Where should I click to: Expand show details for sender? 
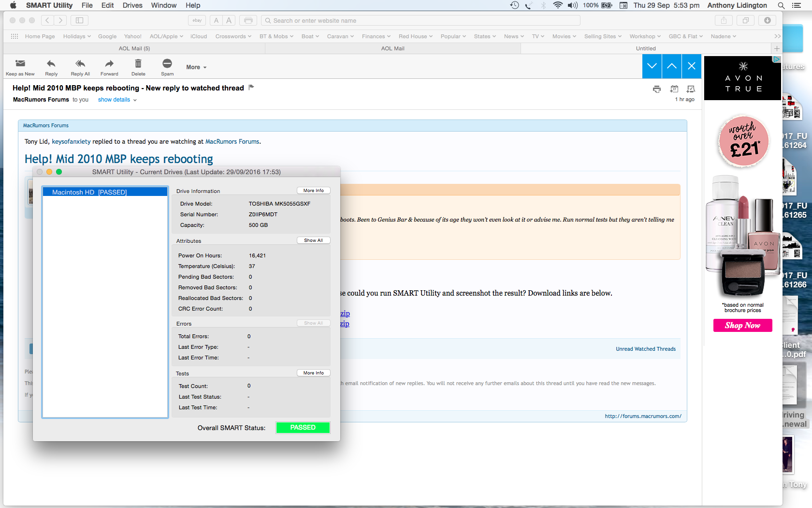pyautogui.click(x=117, y=100)
